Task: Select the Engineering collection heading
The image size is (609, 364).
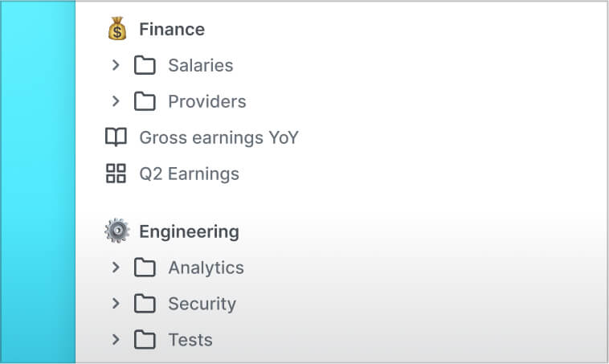Action: pos(189,232)
